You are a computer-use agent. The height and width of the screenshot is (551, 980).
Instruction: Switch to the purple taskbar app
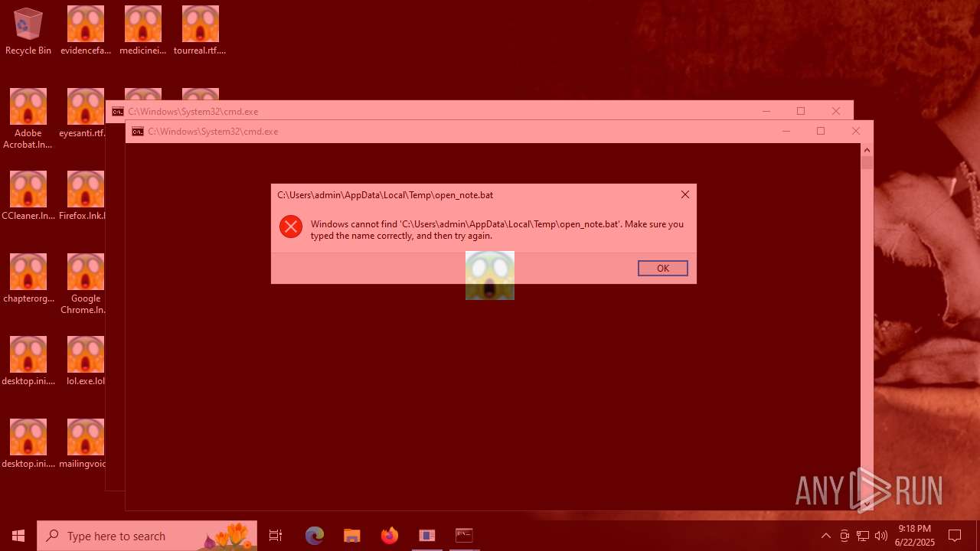[427, 536]
